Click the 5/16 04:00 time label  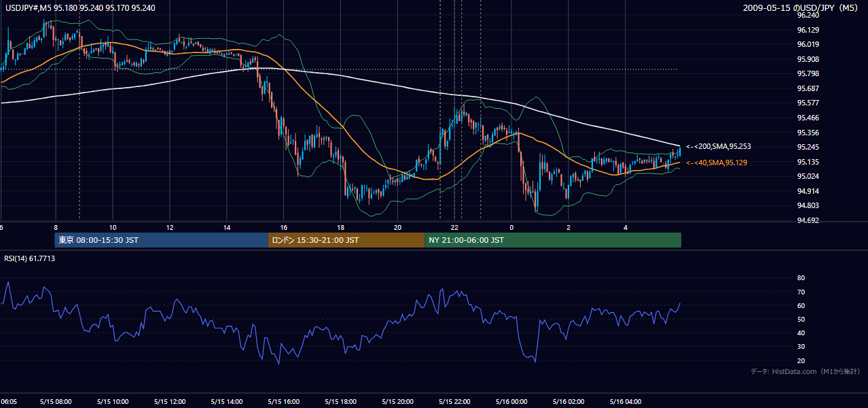[x=626, y=402]
